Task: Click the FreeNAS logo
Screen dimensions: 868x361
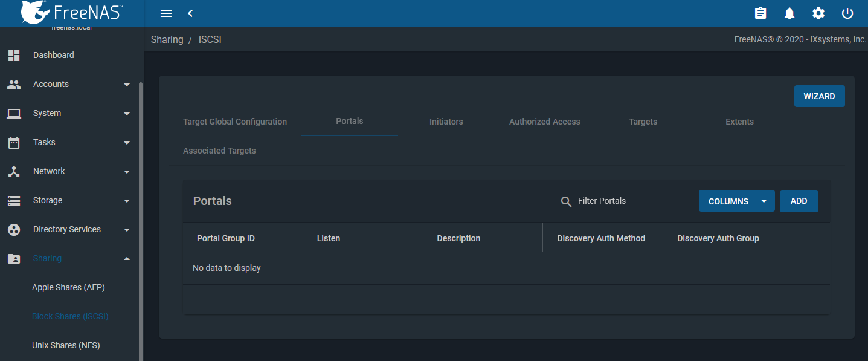Action: (x=72, y=12)
